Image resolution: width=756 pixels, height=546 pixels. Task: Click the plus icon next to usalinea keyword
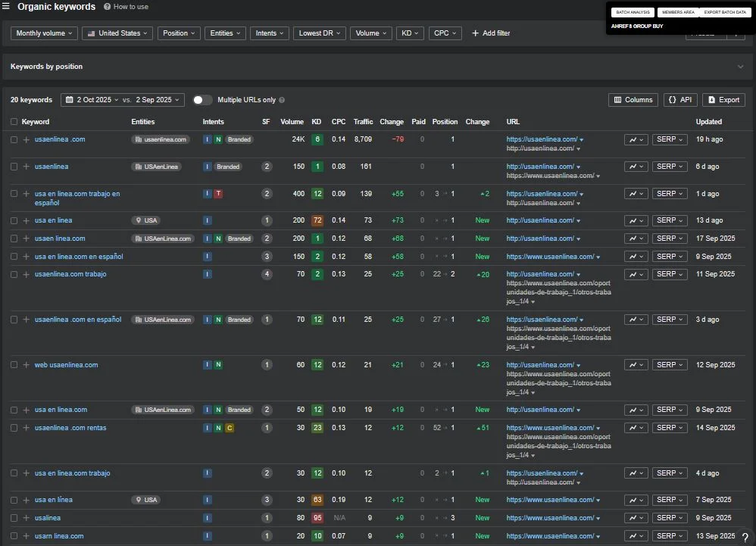click(x=26, y=517)
